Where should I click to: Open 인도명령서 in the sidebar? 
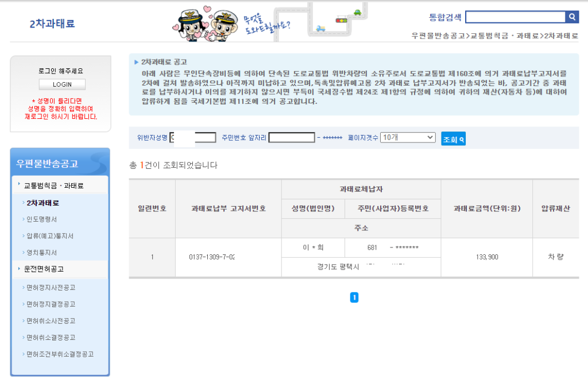point(42,219)
